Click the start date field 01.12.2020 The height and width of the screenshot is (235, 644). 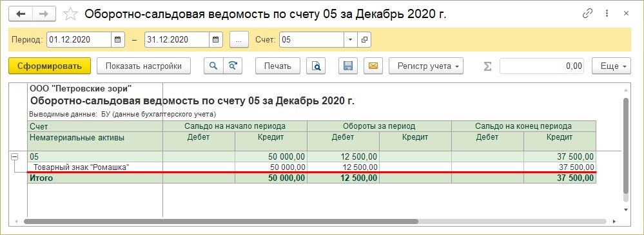(x=79, y=40)
